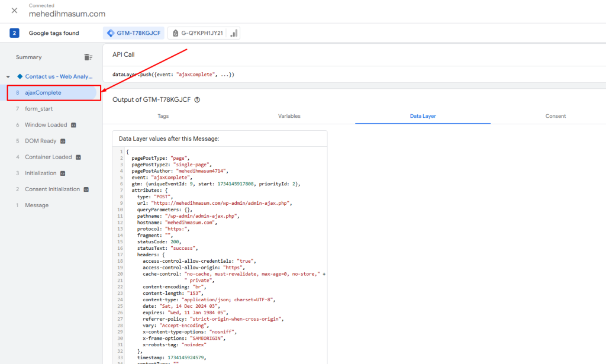Click the tag icon beside G-QYKPH1JY21
The image size is (606, 364).
coord(175,33)
